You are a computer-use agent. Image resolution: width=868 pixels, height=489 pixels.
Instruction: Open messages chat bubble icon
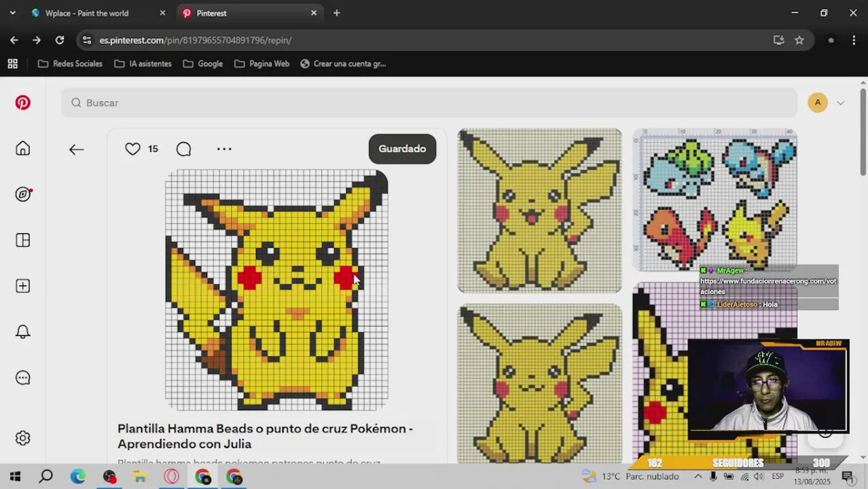pyautogui.click(x=23, y=378)
